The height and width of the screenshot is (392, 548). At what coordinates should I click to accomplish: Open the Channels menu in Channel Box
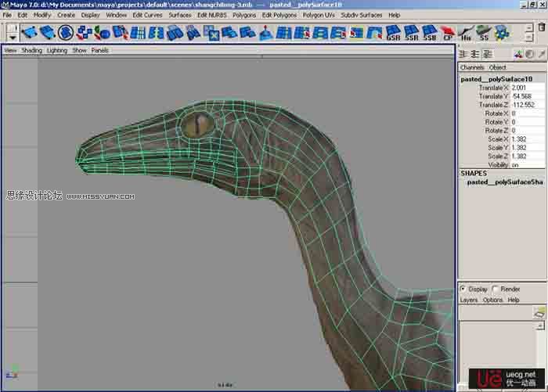(472, 68)
